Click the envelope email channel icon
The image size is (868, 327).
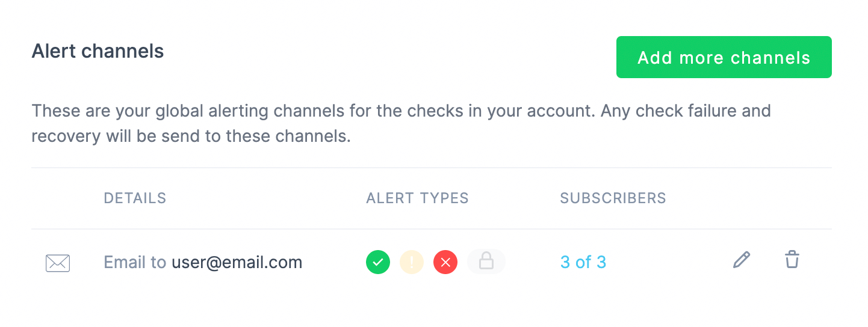point(58,263)
